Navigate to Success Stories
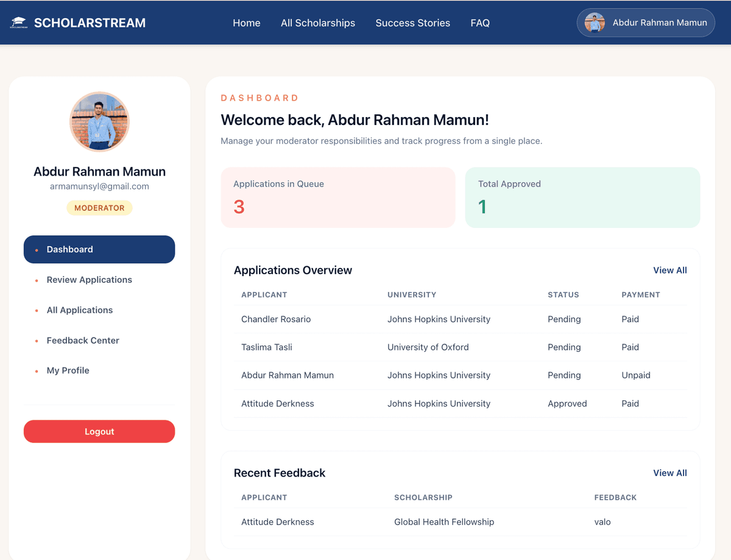 pos(412,23)
